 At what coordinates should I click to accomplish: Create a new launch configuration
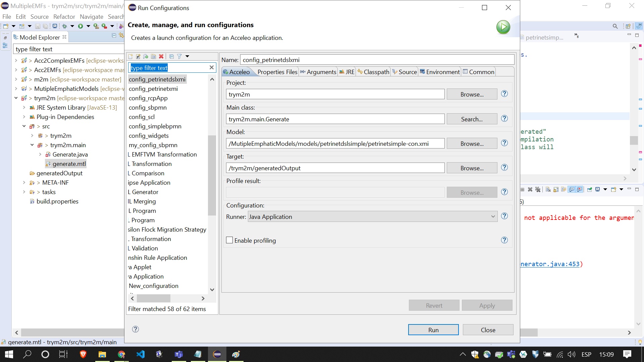pos(130,56)
